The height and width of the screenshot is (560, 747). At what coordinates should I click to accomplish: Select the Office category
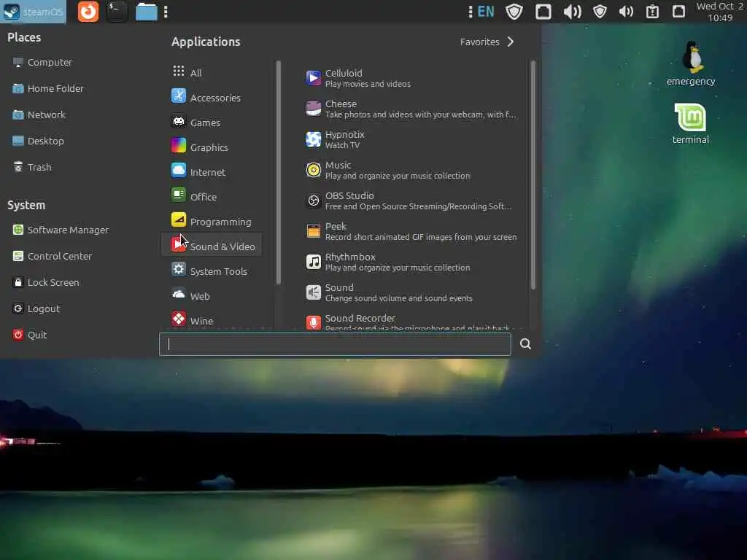(211, 197)
